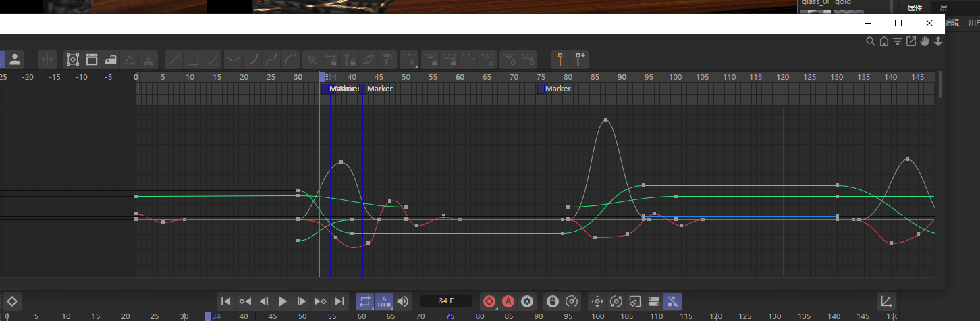The height and width of the screenshot is (321, 980).
Task: Go to previous keyframe button
Action: pyautogui.click(x=245, y=301)
